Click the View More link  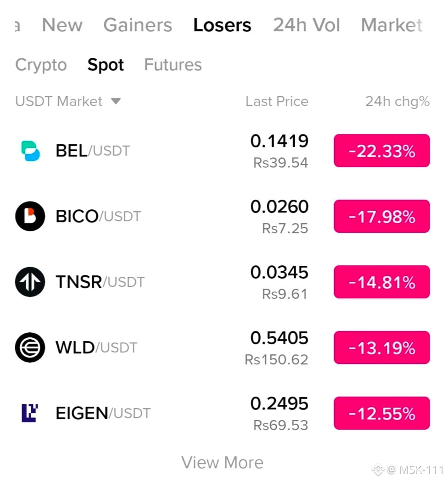point(222,463)
